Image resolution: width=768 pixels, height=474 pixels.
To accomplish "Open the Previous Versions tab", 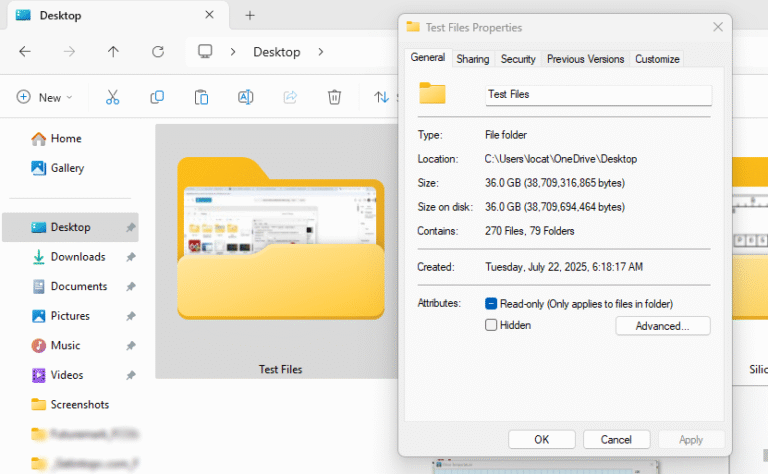I will pyautogui.click(x=585, y=59).
